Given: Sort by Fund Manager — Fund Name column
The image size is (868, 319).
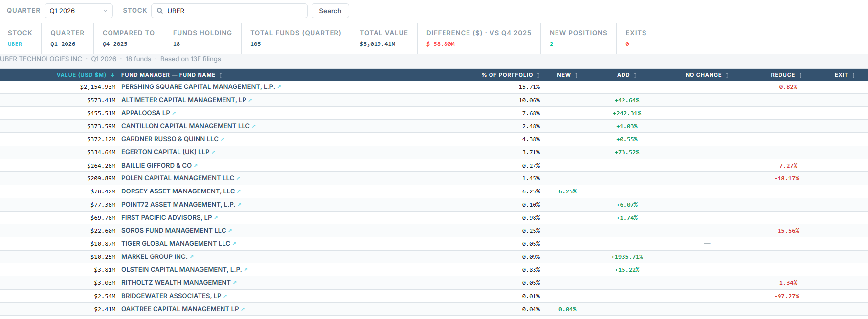Looking at the screenshot, I should [x=172, y=75].
